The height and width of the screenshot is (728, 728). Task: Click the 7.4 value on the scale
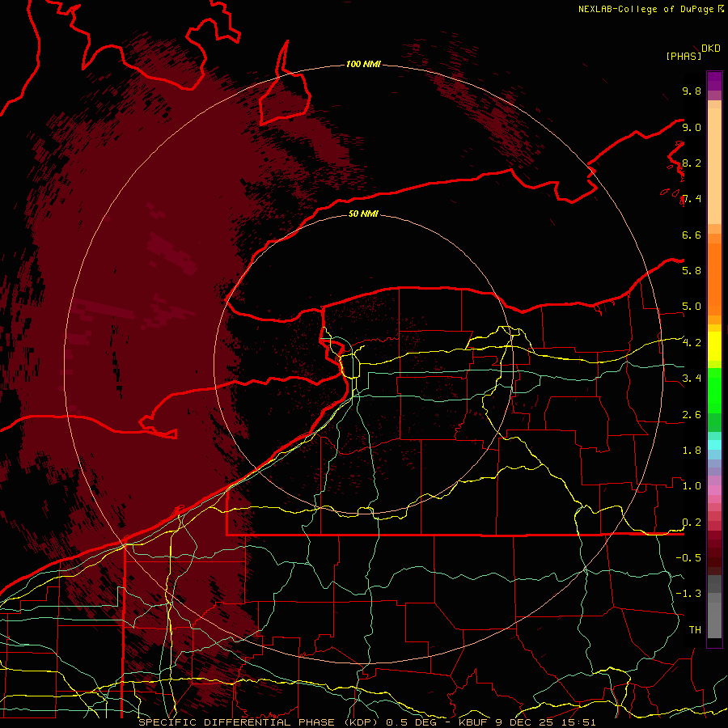pos(692,199)
